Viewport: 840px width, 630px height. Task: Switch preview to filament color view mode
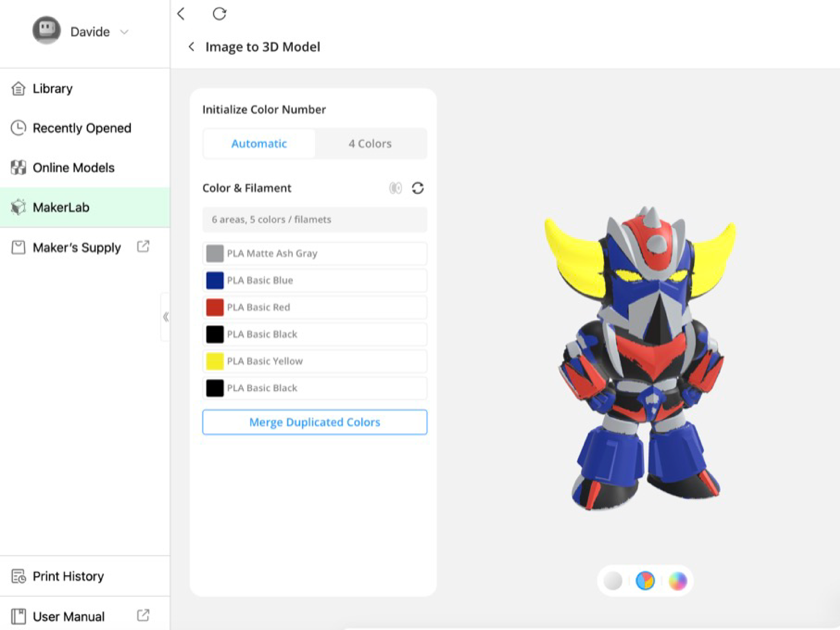click(645, 581)
